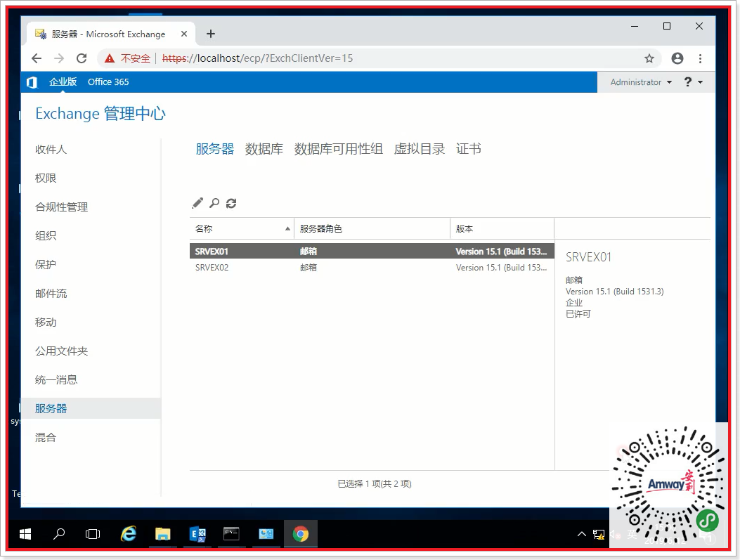Click Chrome icon on taskbar

point(301,534)
